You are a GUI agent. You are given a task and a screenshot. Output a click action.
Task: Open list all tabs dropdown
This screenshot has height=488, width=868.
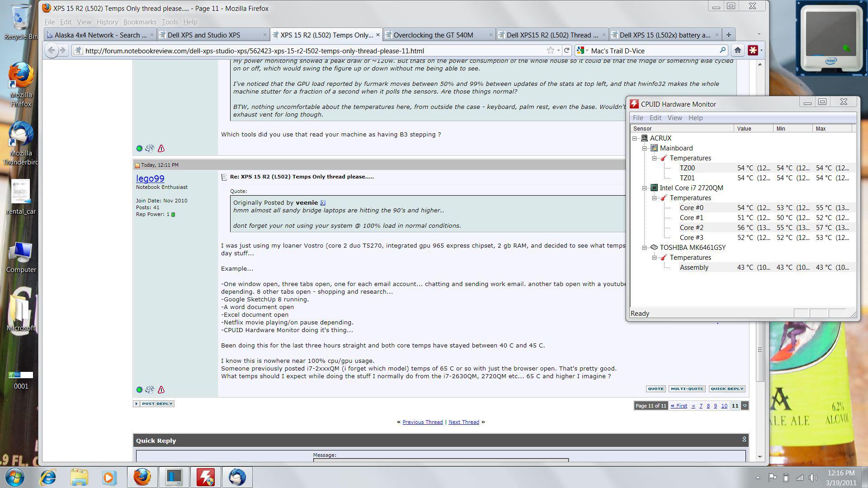(759, 35)
